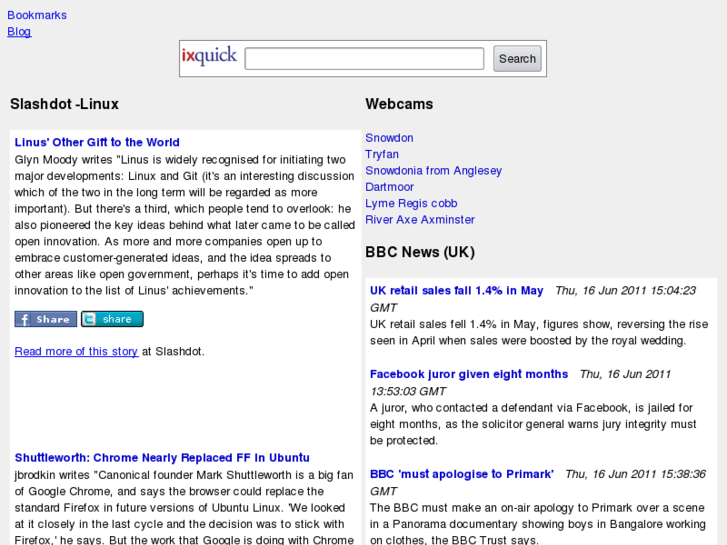The image size is (727, 545).
Task: Open the 'Lyme Regis cobb' webcam
Action: [x=411, y=203]
